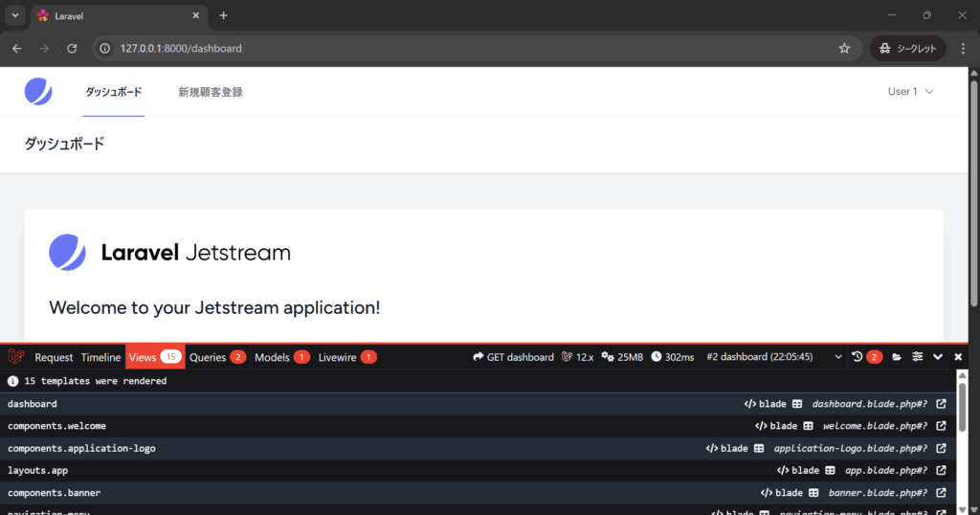Open dashboard.blade.php in editor via external link icon
Image resolution: width=980 pixels, height=515 pixels.
click(x=942, y=404)
